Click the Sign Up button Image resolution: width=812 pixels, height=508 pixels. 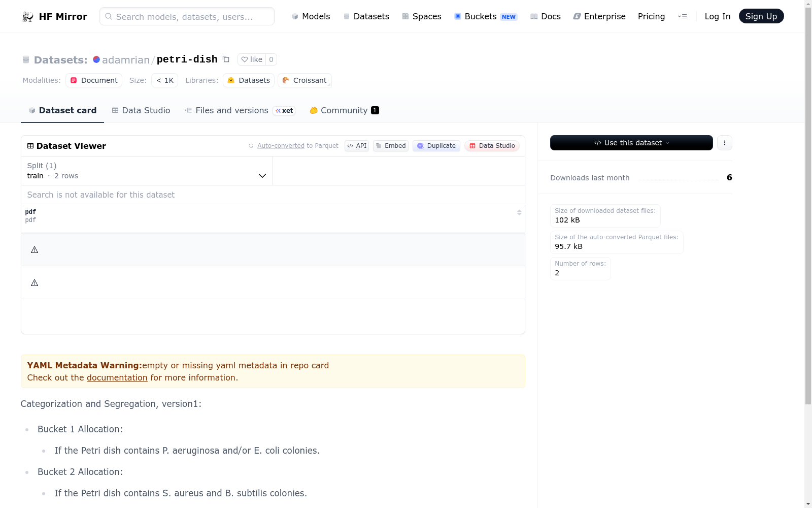point(761,16)
